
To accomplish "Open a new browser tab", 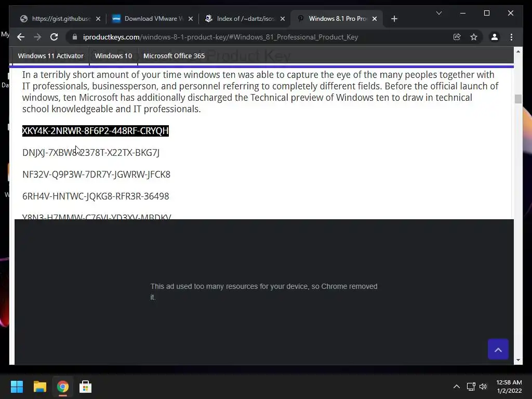I will pos(394,19).
